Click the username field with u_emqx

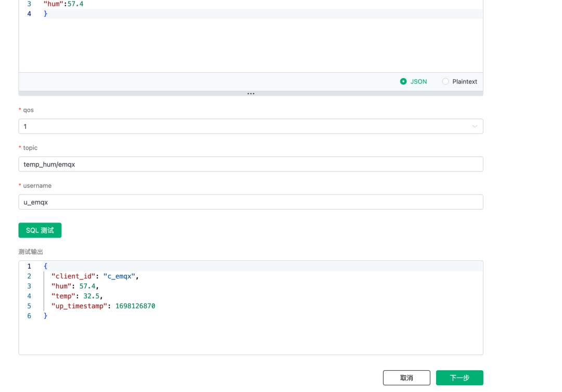click(250, 202)
